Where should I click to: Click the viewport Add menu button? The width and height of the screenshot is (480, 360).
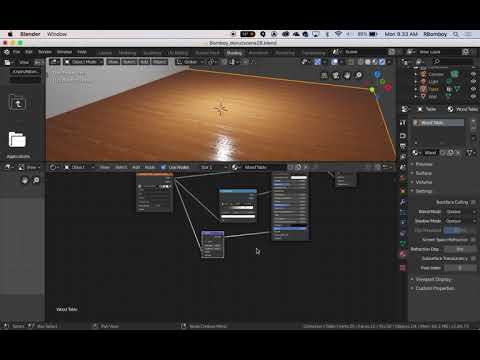click(144, 62)
